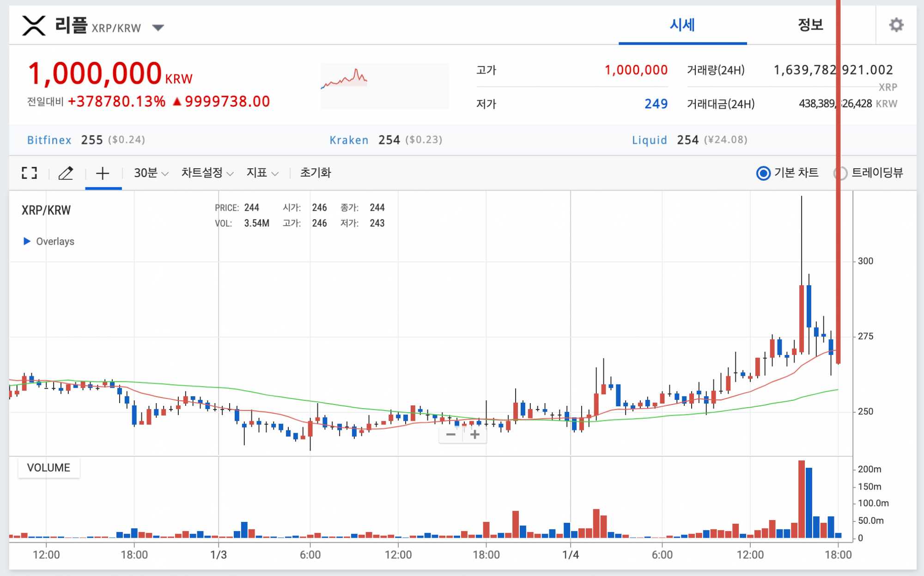Select the 트레이딩뷰 radio button
This screenshot has height=576, width=924.
[x=841, y=173]
